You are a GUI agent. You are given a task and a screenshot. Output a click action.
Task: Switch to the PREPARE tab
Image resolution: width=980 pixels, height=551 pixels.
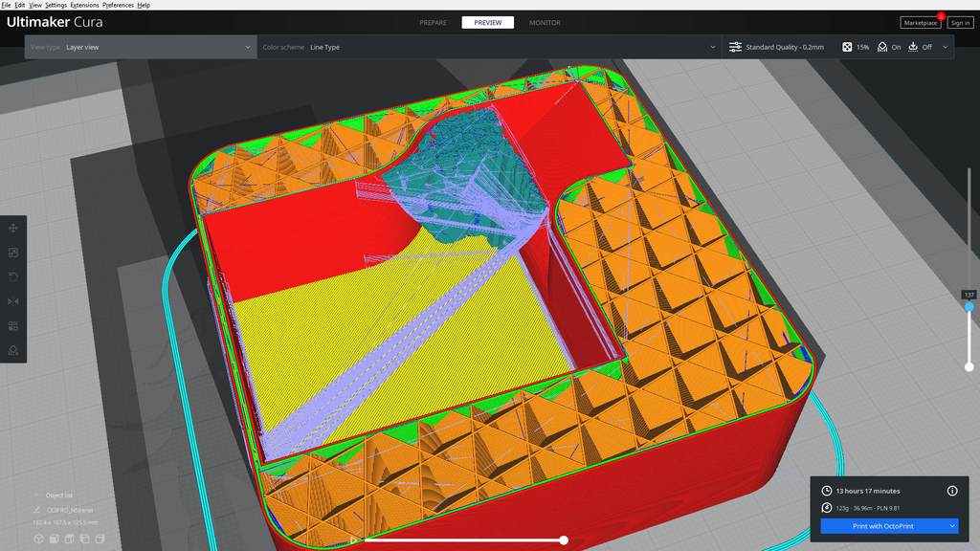(x=433, y=22)
